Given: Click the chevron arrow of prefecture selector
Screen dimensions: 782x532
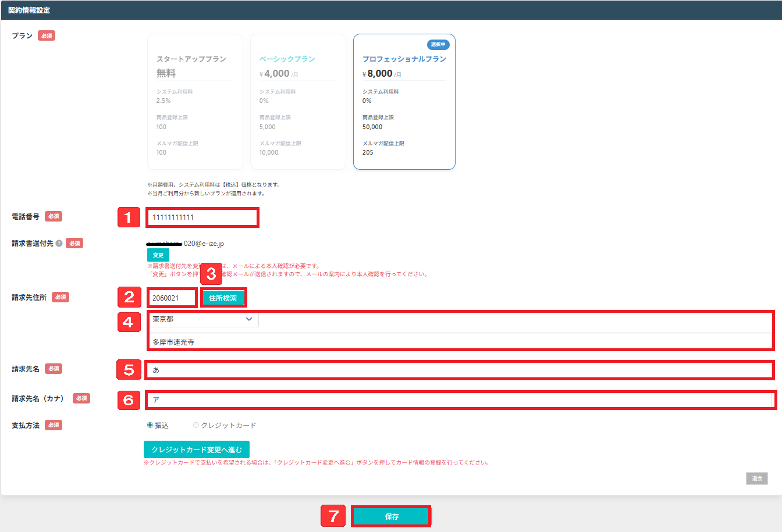Looking at the screenshot, I should (x=249, y=319).
